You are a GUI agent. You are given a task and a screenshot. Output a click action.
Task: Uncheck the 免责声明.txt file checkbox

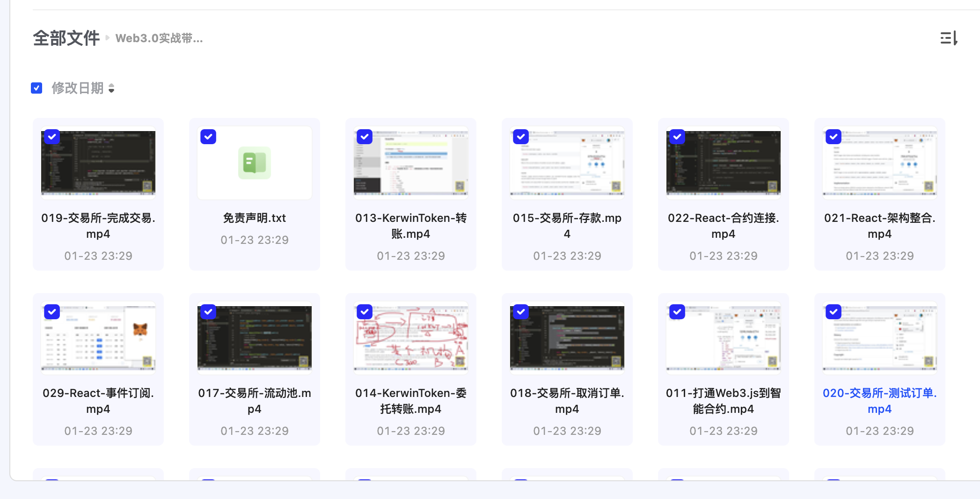pyautogui.click(x=208, y=137)
